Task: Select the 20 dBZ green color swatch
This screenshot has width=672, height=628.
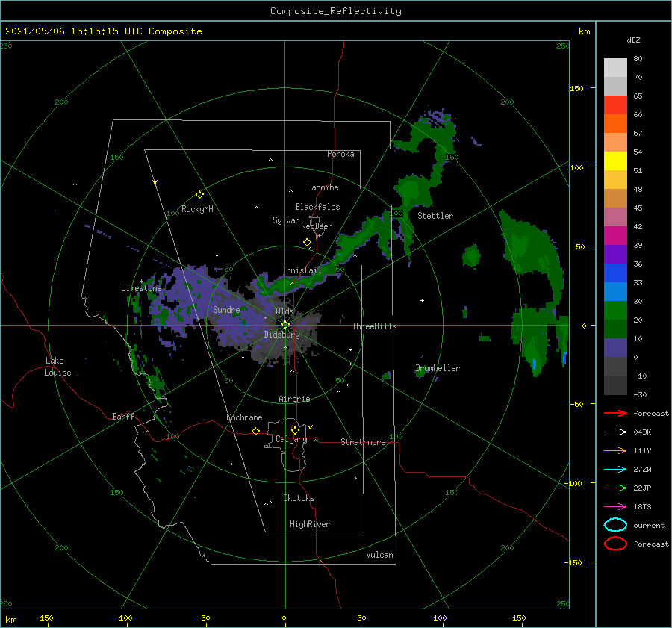Action: coord(615,311)
